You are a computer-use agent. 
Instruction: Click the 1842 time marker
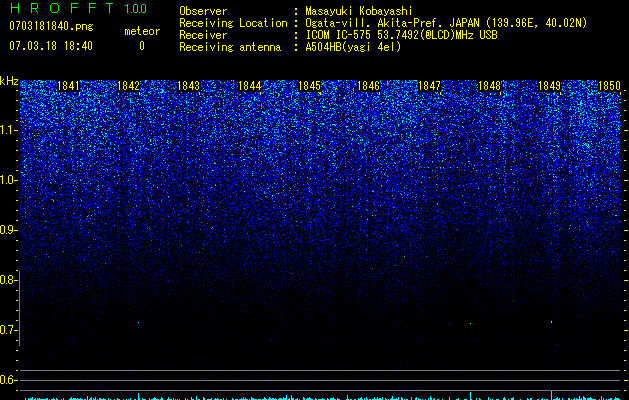pos(128,86)
